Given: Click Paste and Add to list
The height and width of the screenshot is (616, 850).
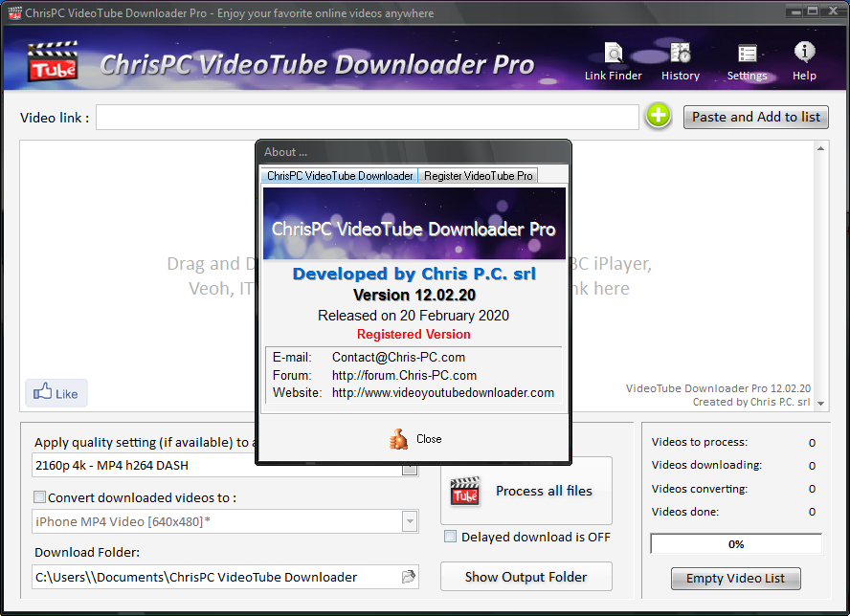Looking at the screenshot, I should point(755,117).
